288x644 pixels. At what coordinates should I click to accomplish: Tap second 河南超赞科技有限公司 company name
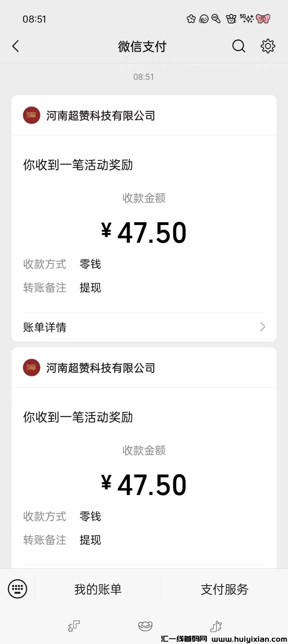(101, 368)
